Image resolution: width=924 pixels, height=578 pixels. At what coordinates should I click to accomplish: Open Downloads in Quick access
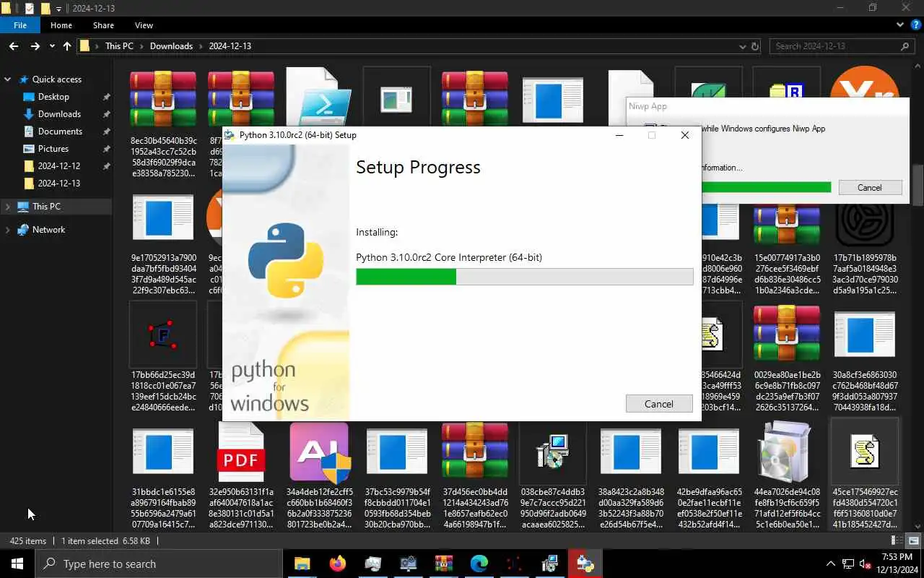coord(59,114)
